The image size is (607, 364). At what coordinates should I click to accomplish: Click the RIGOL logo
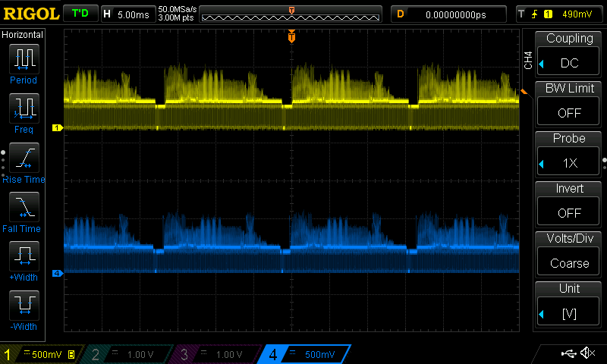tap(31, 14)
